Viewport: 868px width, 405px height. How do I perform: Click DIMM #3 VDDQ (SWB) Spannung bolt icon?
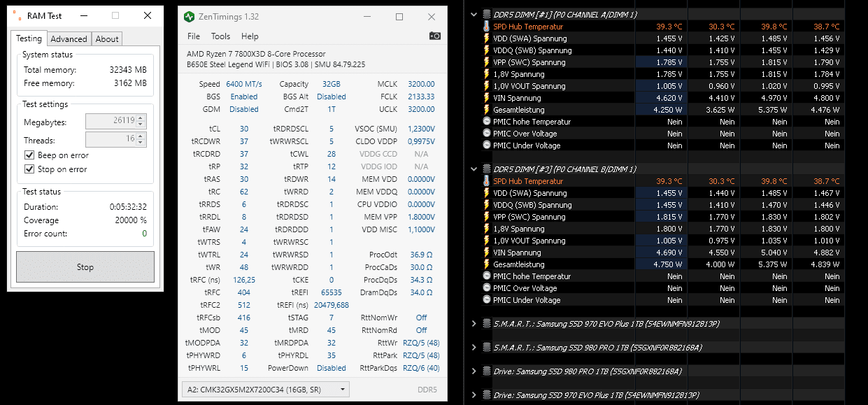486,205
